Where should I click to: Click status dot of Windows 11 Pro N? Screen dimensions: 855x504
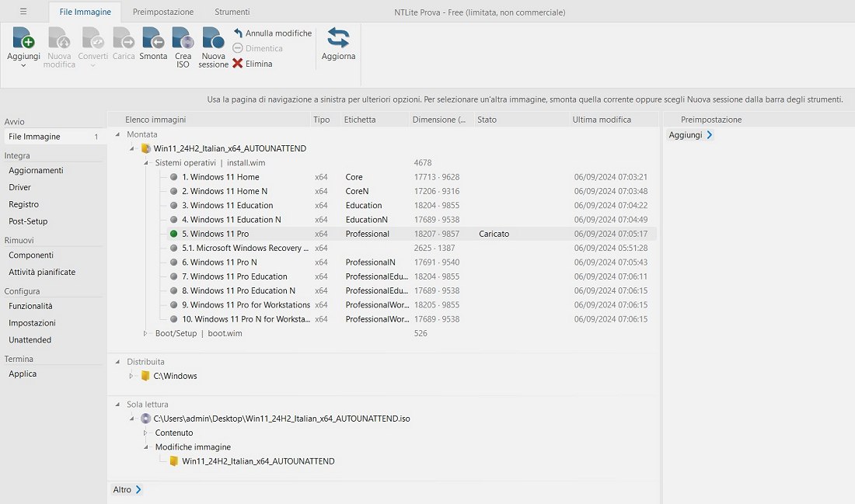(x=174, y=262)
